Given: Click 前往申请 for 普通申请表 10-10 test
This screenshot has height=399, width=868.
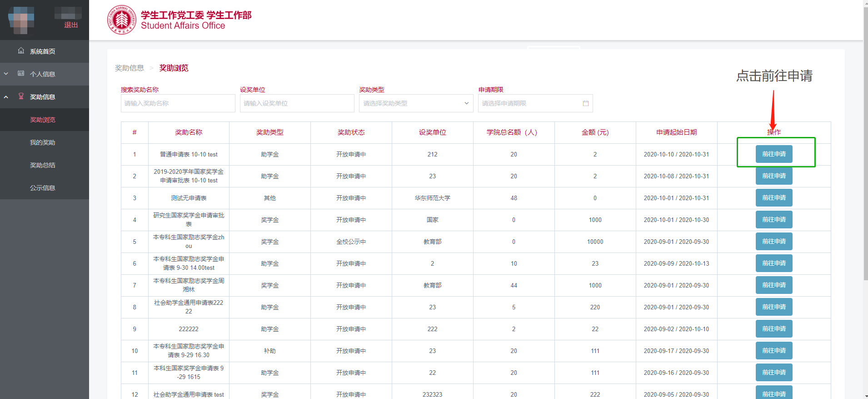Looking at the screenshot, I should [x=773, y=154].
